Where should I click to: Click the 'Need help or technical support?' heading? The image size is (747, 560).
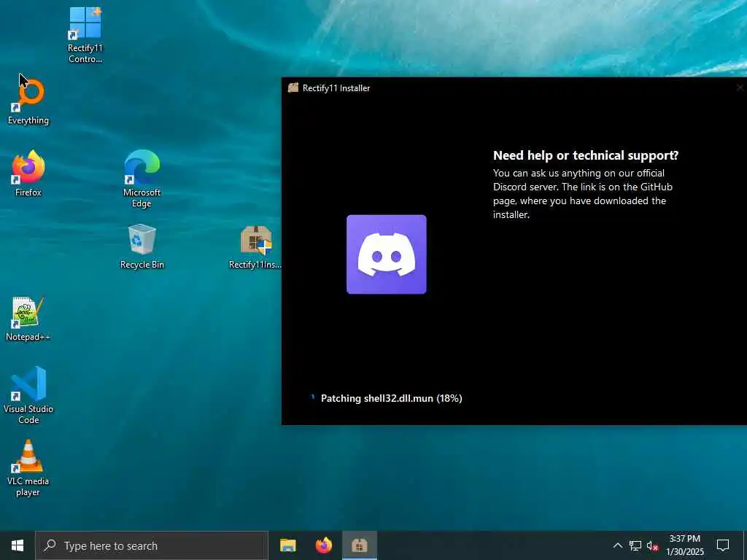click(x=586, y=155)
